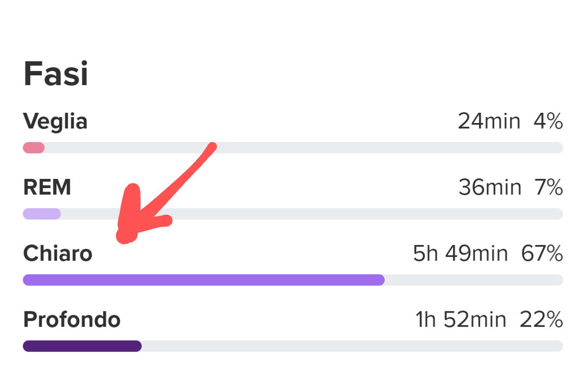Click the light purple REM bar fill
Image resolution: width=586 pixels, height=392 pixels.
point(42,214)
